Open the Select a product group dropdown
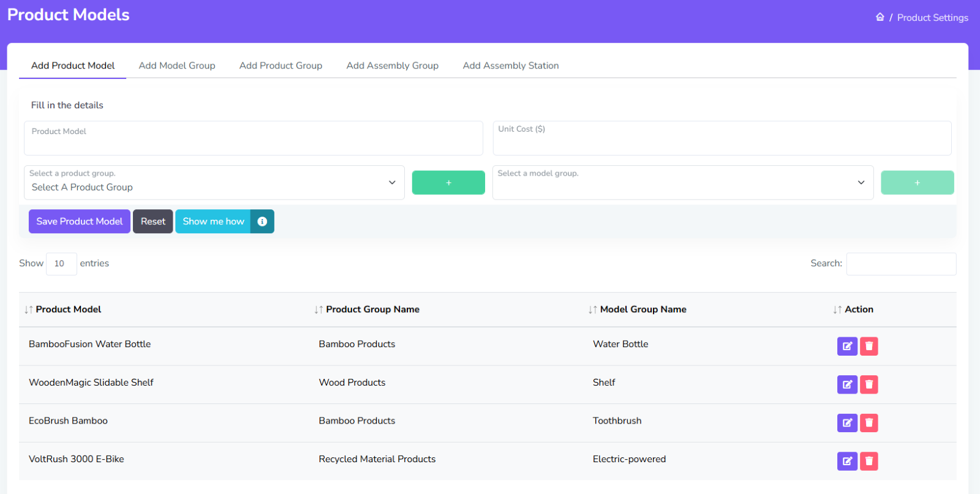 pyautogui.click(x=214, y=182)
